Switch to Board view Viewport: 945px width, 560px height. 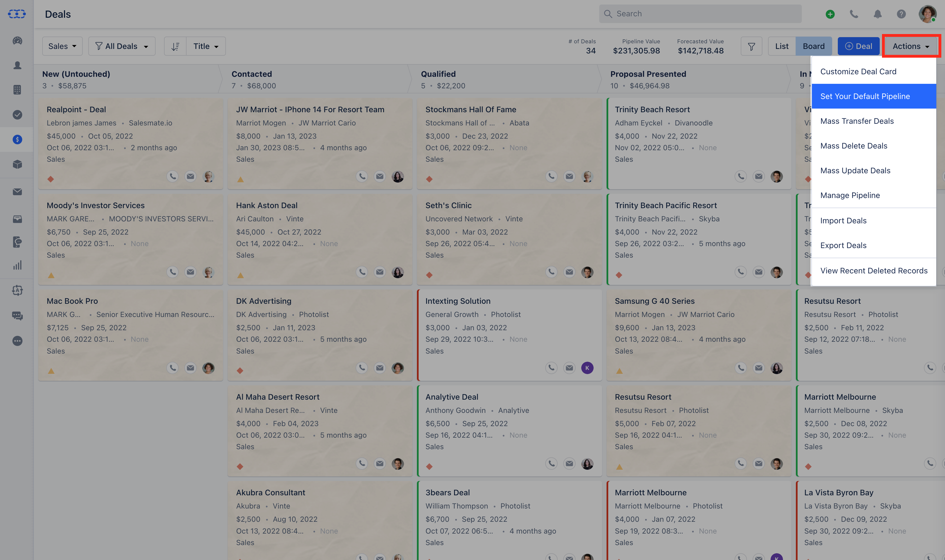pyautogui.click(x=814, y=46)
